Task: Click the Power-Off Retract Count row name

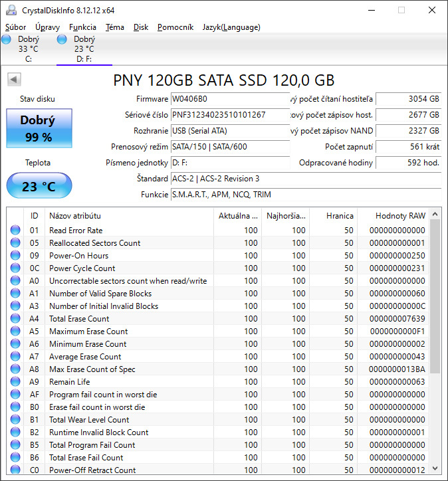Action: coord(92,470)
